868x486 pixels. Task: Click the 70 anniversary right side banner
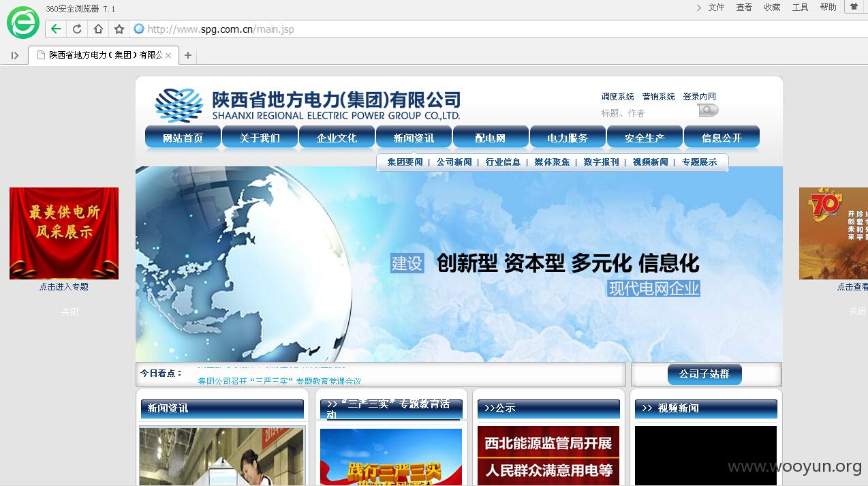coord(833,233)
